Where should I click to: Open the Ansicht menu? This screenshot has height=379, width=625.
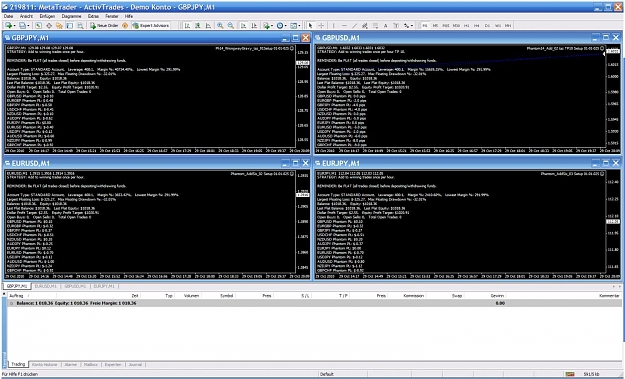point(26,16)
